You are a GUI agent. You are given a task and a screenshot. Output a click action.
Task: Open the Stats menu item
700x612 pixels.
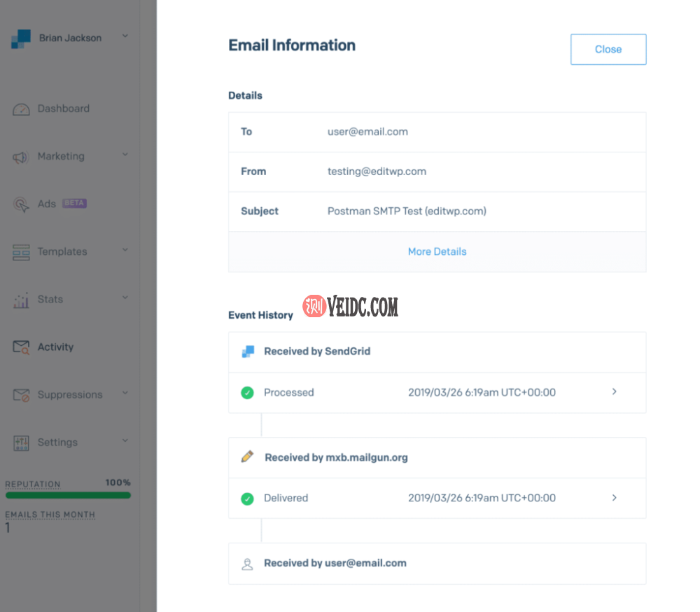[50, 299]
